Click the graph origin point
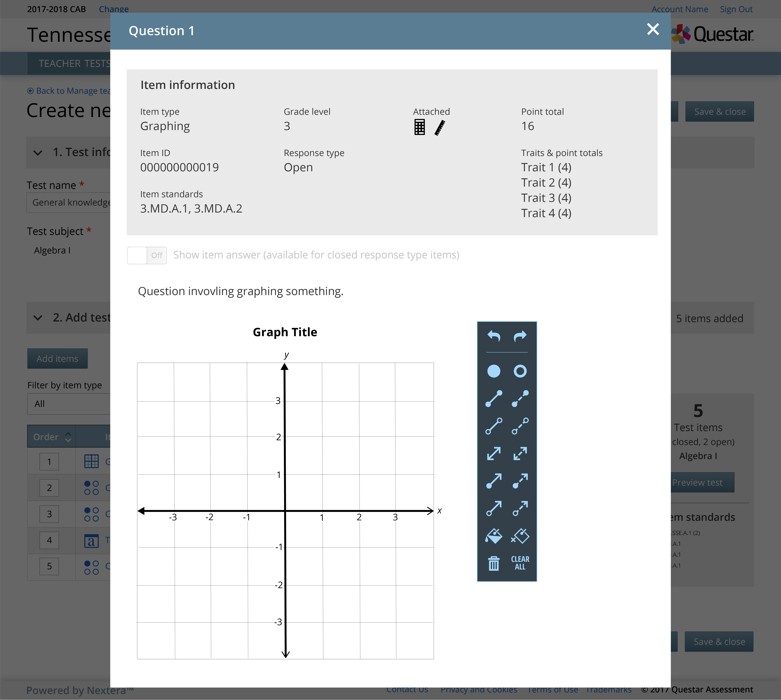 click(x=285, y=511)
